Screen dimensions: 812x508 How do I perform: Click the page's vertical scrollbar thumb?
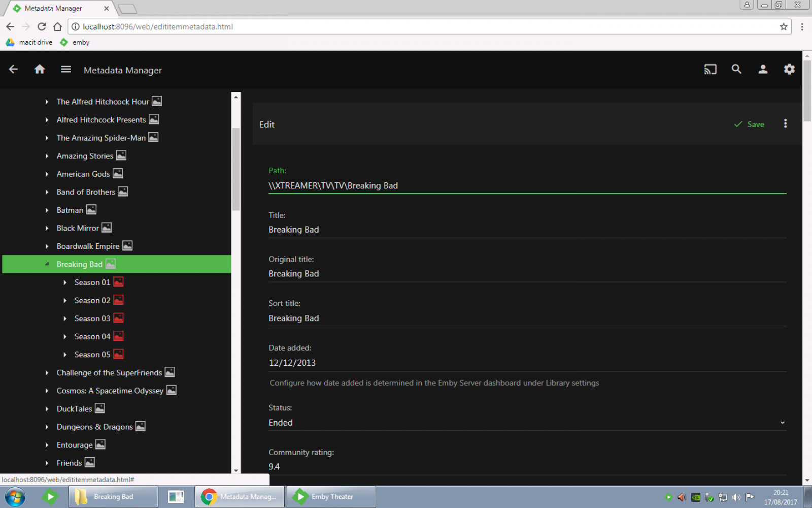(807, 91)
